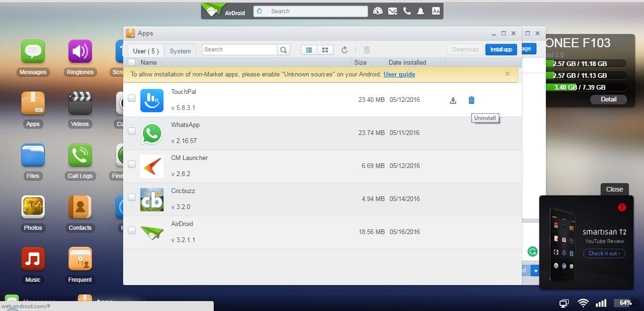Click the disabled trash icon in Apps toolbar
The width and height of the screenshot is (644, 311).
click(x=367, y=50)
